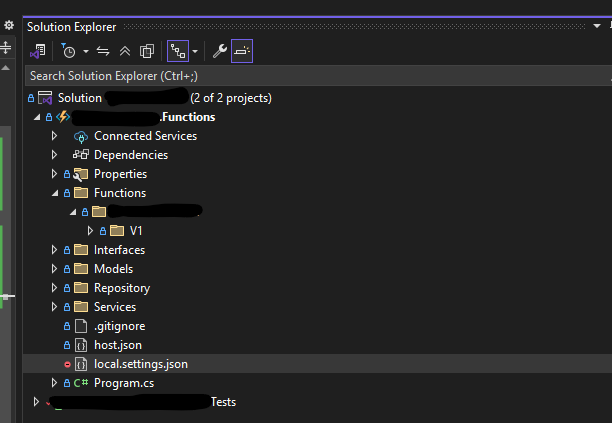Click the C# icon beside Program.cs

pos(81,383)
